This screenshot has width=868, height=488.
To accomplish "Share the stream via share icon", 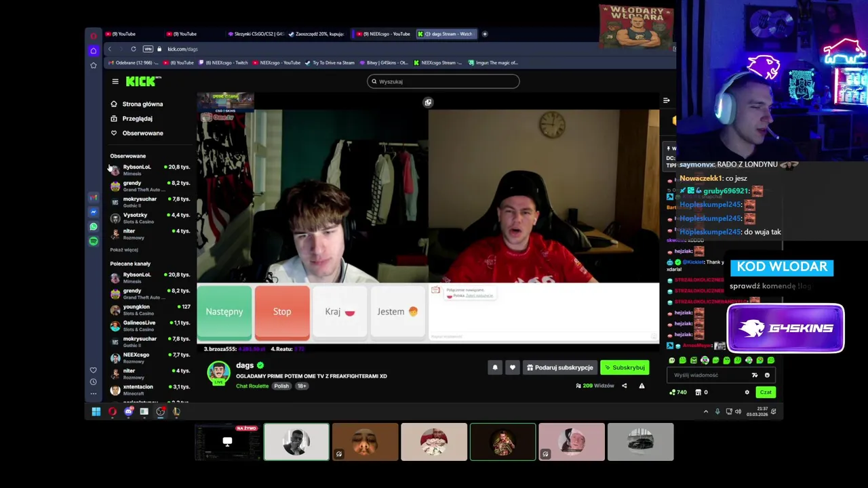I will tap(625, 386).
